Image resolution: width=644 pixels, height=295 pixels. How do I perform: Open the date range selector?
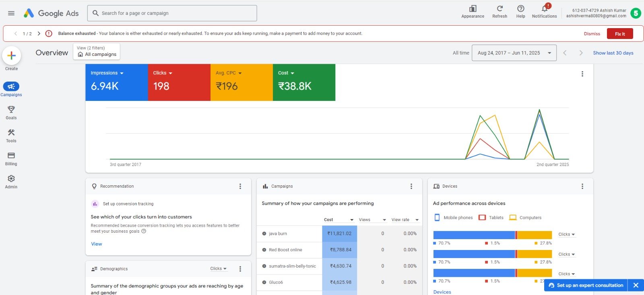click(x=514, y=53)
